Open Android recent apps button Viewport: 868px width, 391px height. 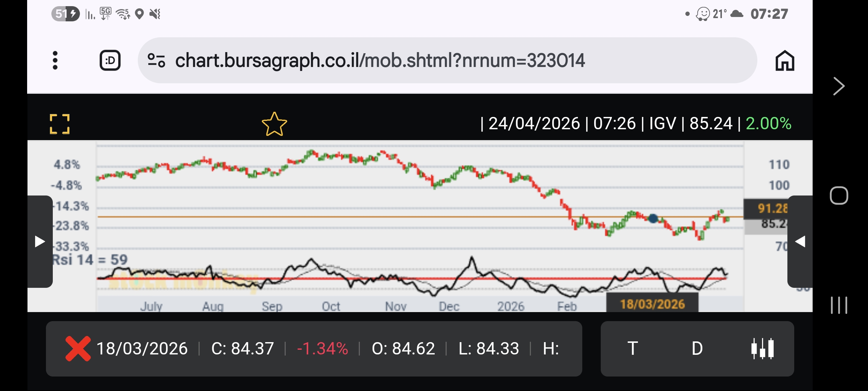point(839,305)
